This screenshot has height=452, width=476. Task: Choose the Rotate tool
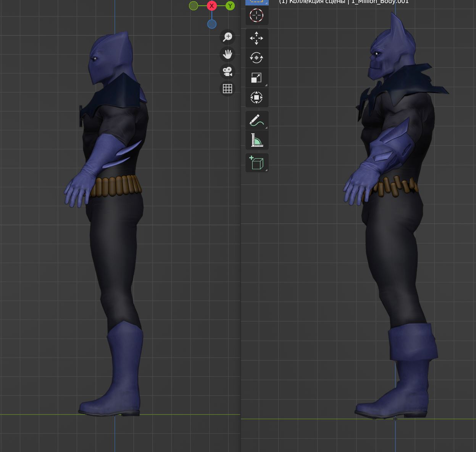point(257,58)
